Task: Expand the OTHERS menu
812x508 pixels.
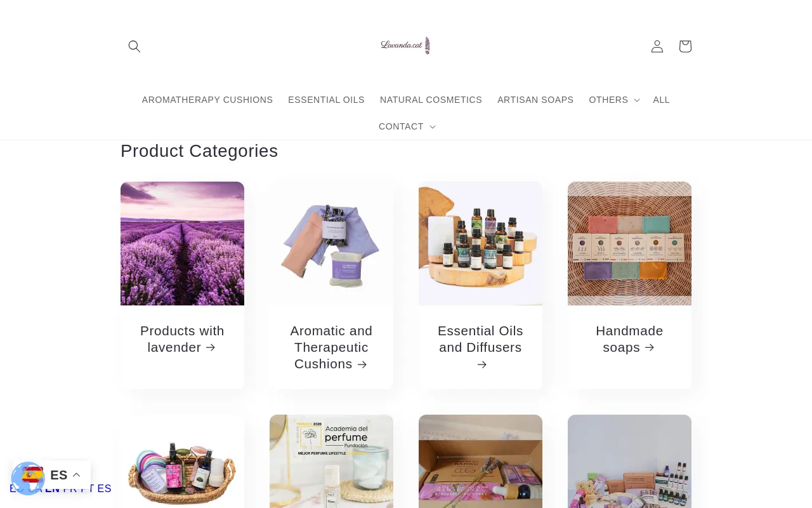Action: tap(613, 100)
